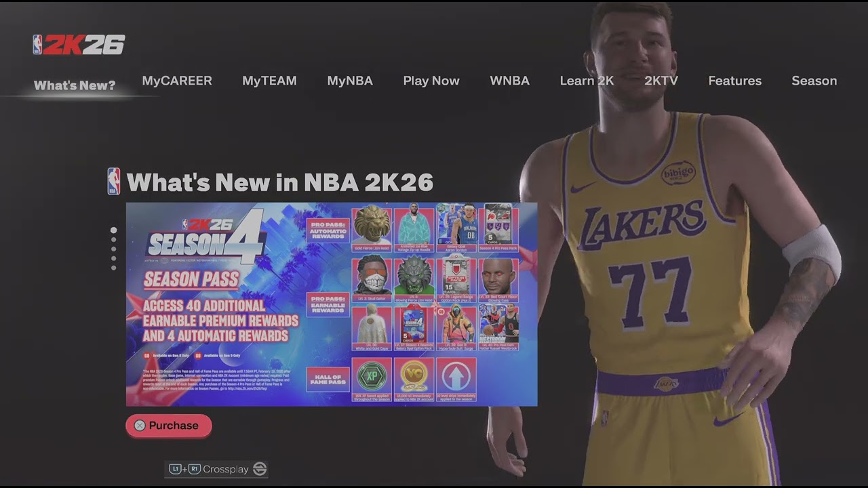Click the Hall of Fame Pass label
868x488 pixels.
coord(328,379)
